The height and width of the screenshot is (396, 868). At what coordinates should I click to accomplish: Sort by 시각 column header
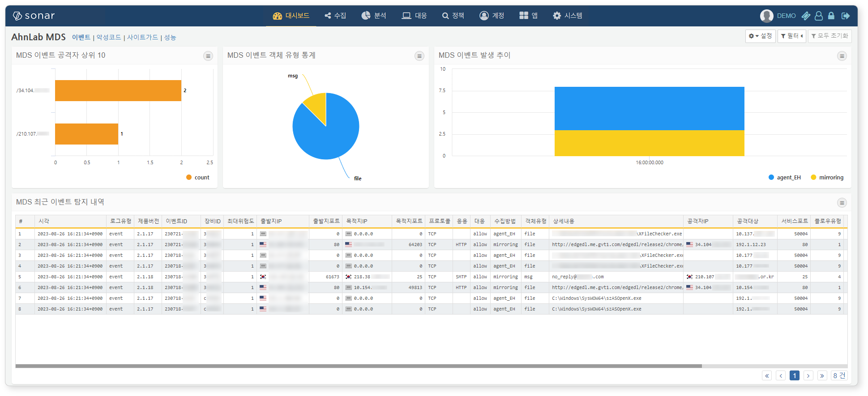pyautogui.click(x=70, y=221)
